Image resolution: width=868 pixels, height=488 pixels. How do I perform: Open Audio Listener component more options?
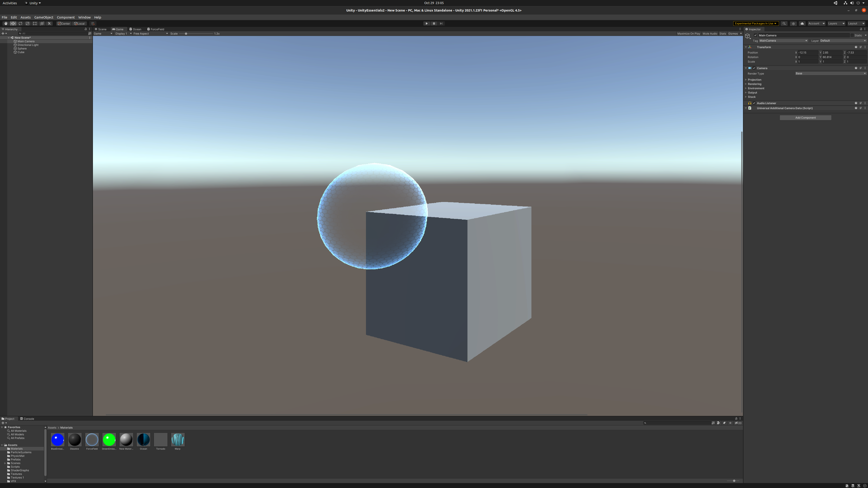click(865, 103)
